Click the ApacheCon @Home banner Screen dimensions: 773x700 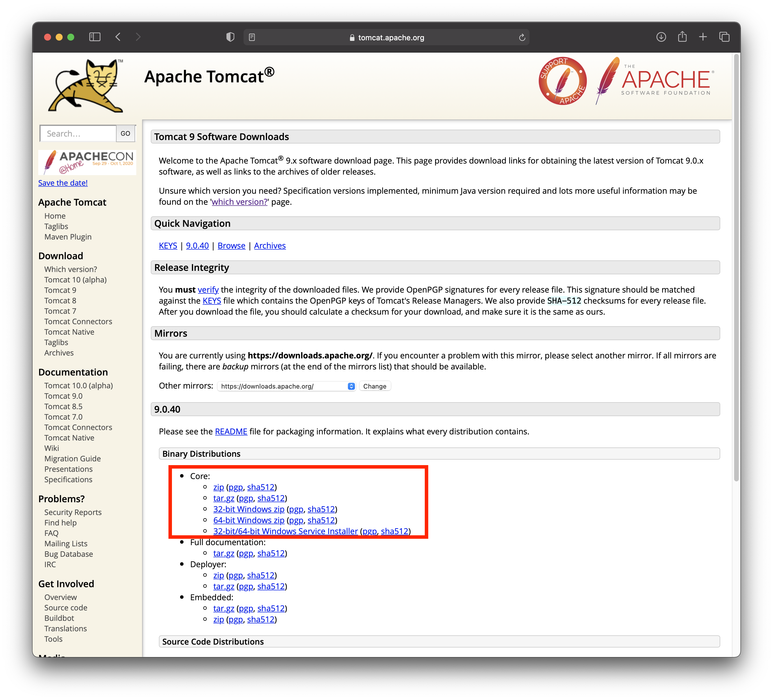click(88, 162)
